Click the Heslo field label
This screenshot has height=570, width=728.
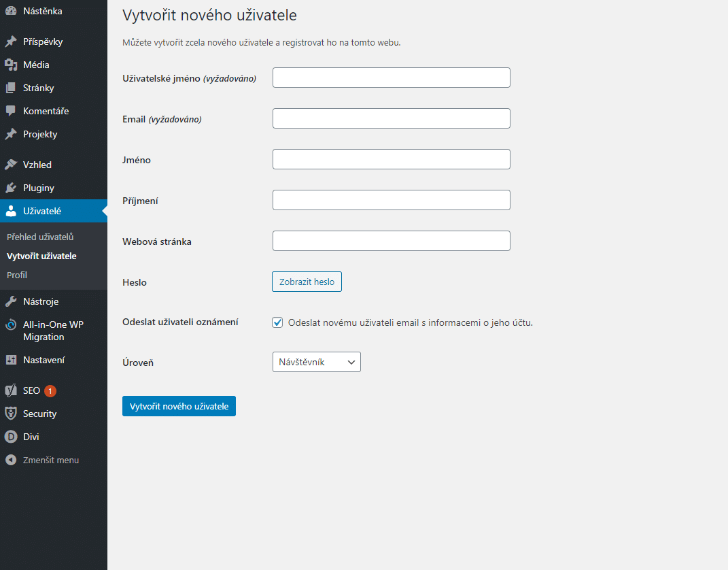click(x=135, y=282)
